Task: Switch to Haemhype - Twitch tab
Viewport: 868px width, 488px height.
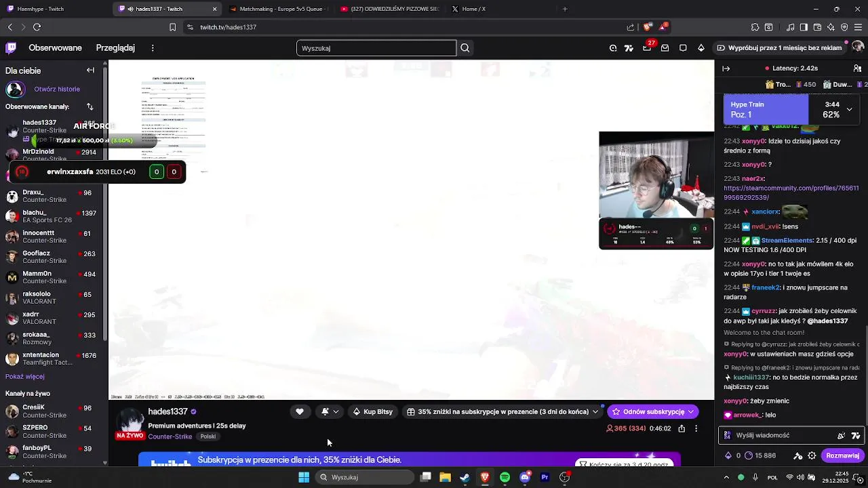Action: [56, 9]
